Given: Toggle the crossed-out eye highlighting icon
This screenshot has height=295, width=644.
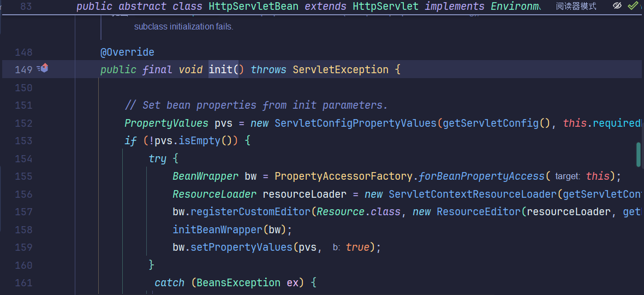Looking at the screenshot, I should (617, 6).
